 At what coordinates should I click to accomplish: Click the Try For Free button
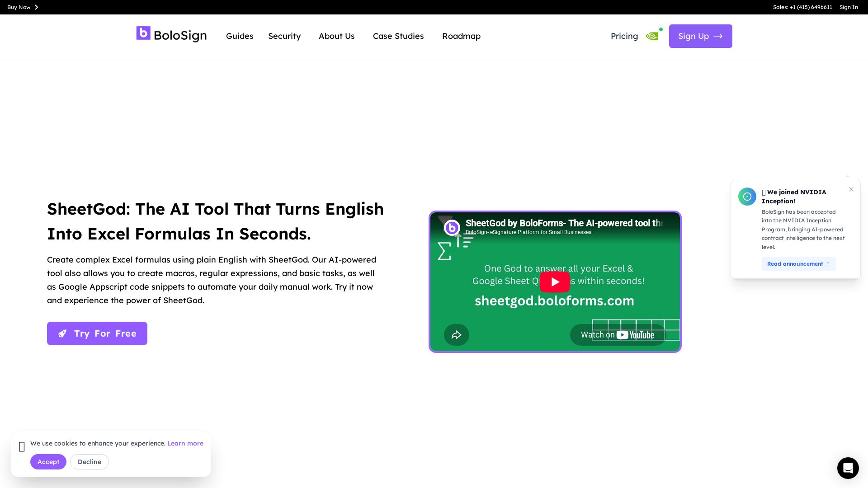(x=97, y=333)
